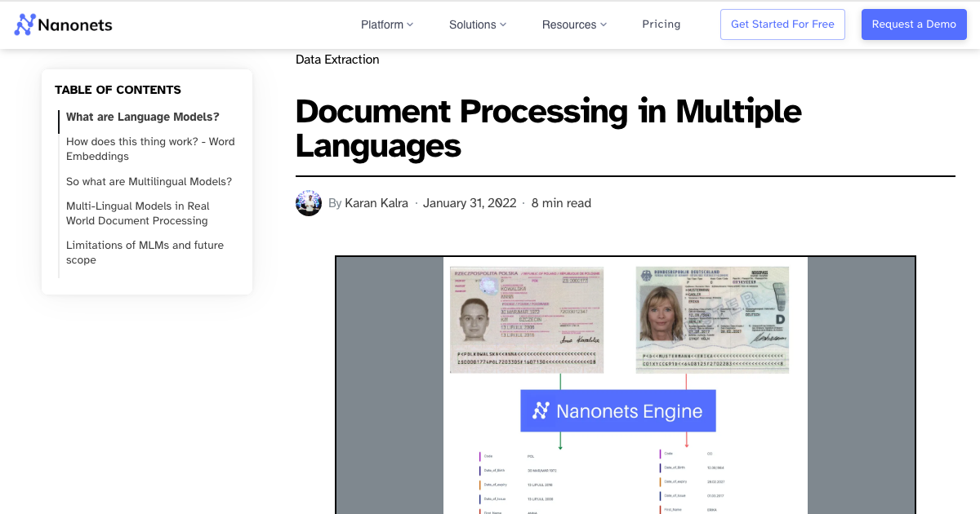Jump to Multi-Lingual Models in Real World section

point(138,213)
